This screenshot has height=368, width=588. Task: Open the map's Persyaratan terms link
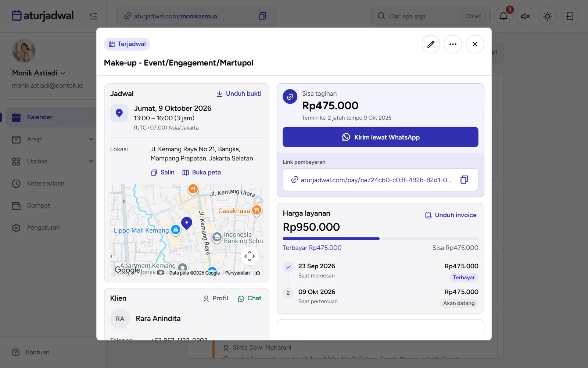[x=237, y=273]
